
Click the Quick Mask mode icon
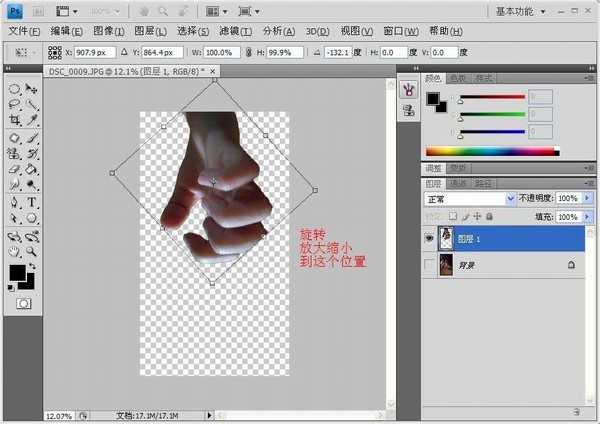click(x=23, y=302)
